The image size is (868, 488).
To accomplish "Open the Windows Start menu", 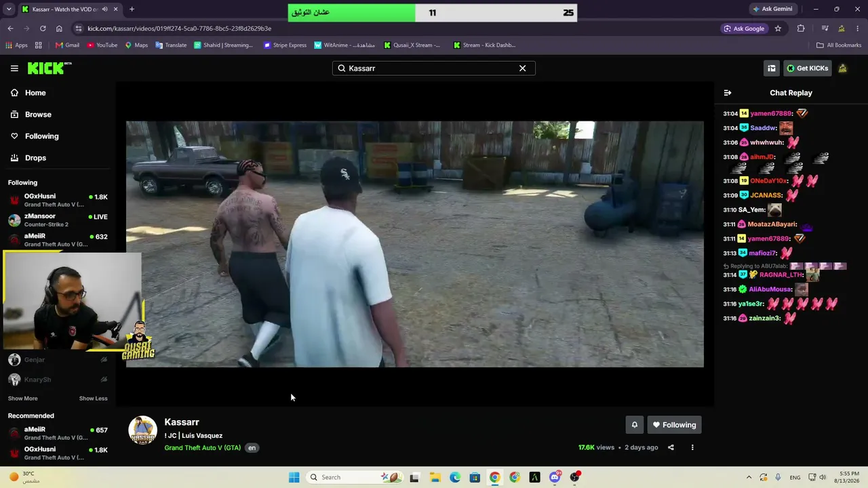I will tap(294, 477).
